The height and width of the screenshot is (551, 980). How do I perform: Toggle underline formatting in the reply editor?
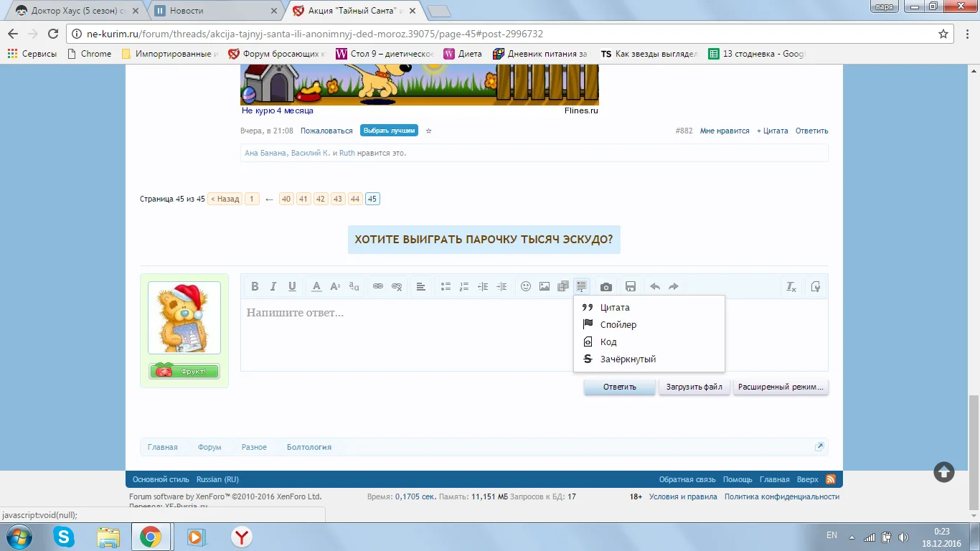pyautogui.click(x=292, y=286)
